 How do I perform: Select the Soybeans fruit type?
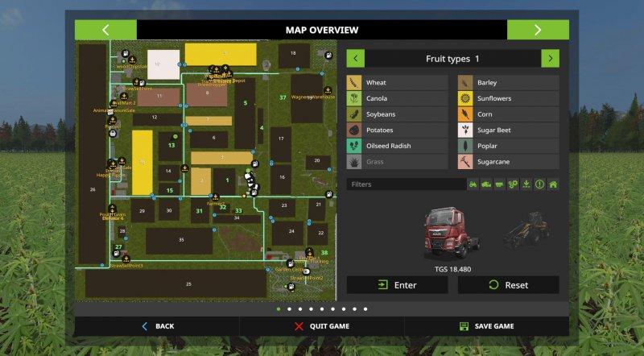397,114
